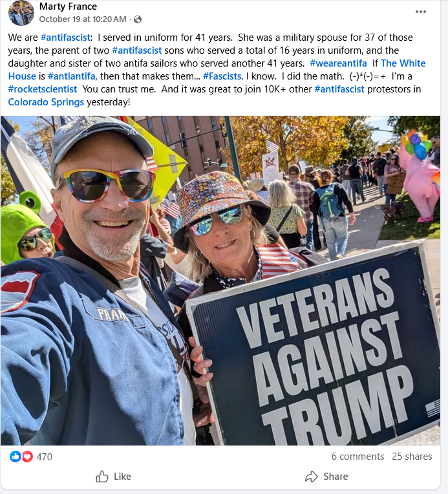The image size is (448, 494).
Task: Open the Colorado Springs location link
Action: point(46,102)
